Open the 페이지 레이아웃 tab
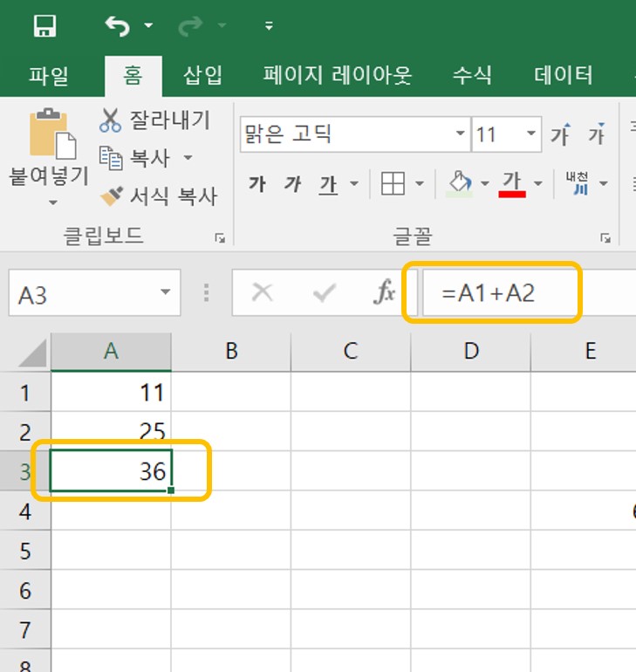The width and height of the screenshot is (636, 672). [338, 75]
